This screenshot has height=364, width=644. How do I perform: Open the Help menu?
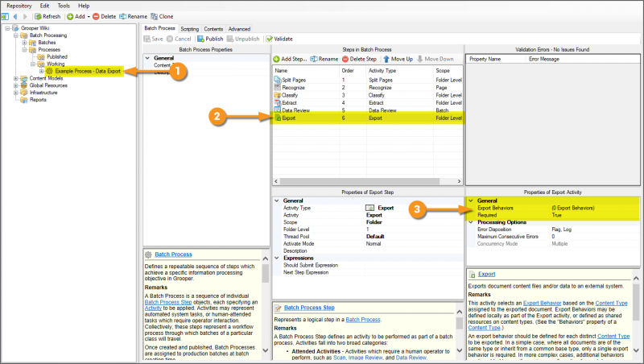coord(84,6)
